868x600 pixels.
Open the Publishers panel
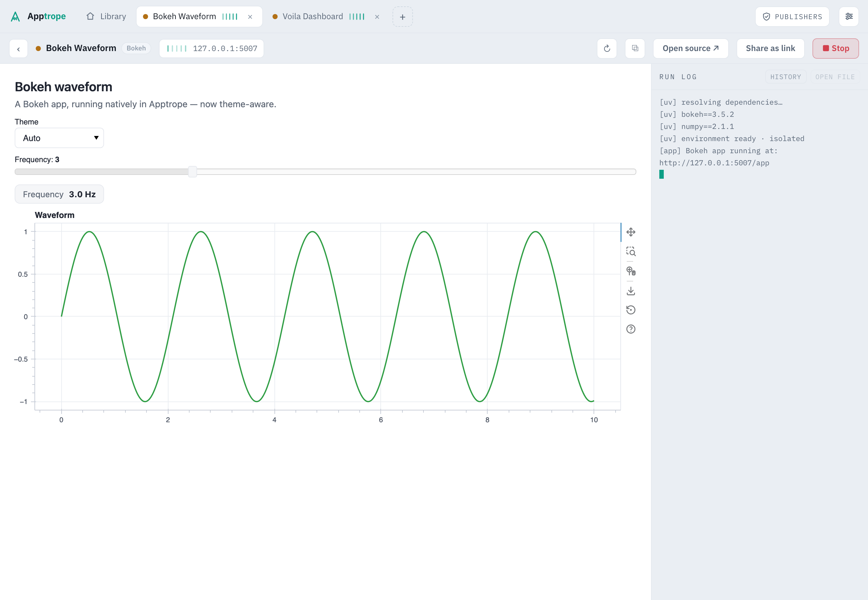(792, 17)
